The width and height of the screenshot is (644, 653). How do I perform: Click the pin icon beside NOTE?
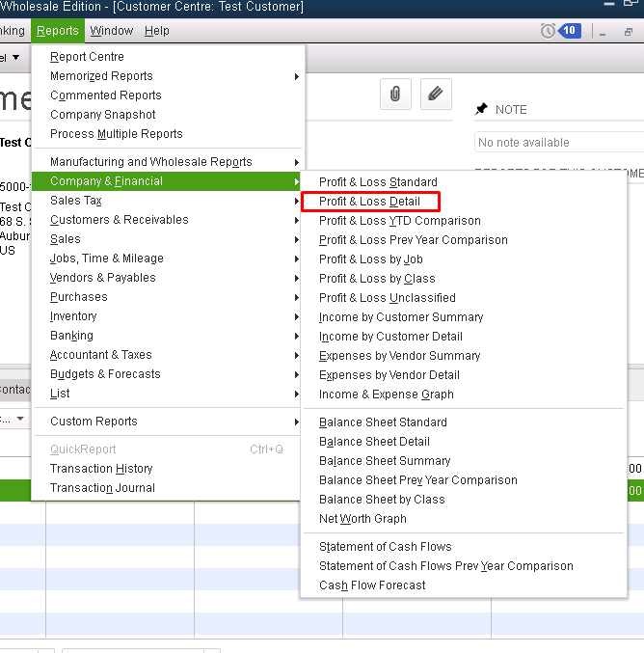click(x=482, y=110)
